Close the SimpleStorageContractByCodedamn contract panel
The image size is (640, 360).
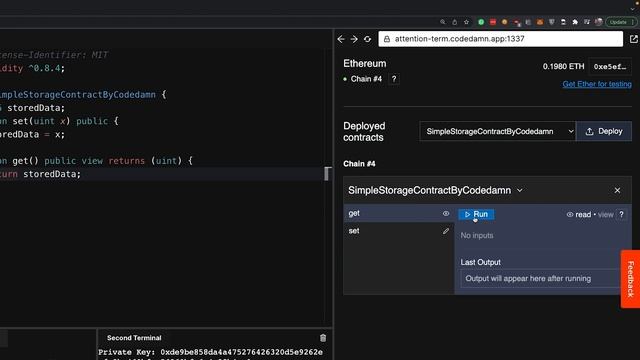(x=617, y=190)
